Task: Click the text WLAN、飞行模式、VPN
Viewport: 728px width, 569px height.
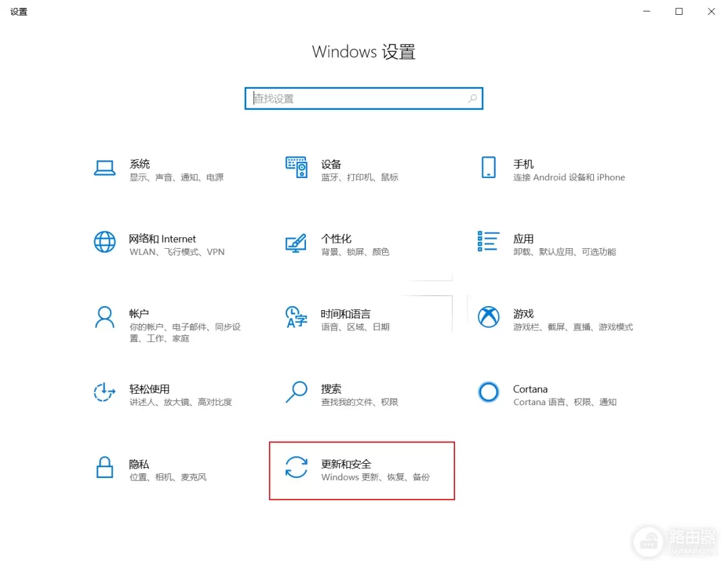Action: click(x=177, y=251)
